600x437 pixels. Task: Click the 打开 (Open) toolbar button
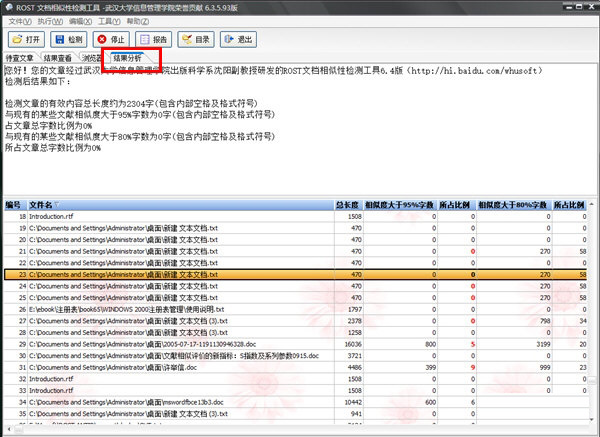coord(27,40)
